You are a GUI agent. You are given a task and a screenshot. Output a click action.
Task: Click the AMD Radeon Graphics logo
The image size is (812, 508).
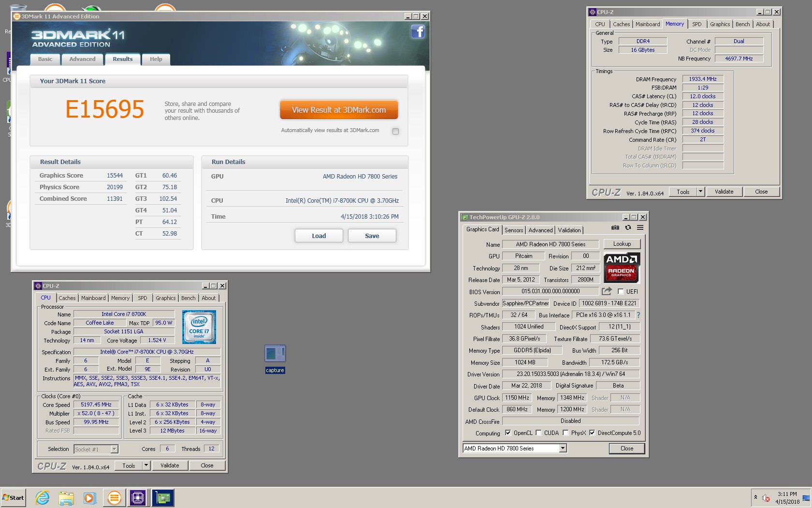[622, 268]
